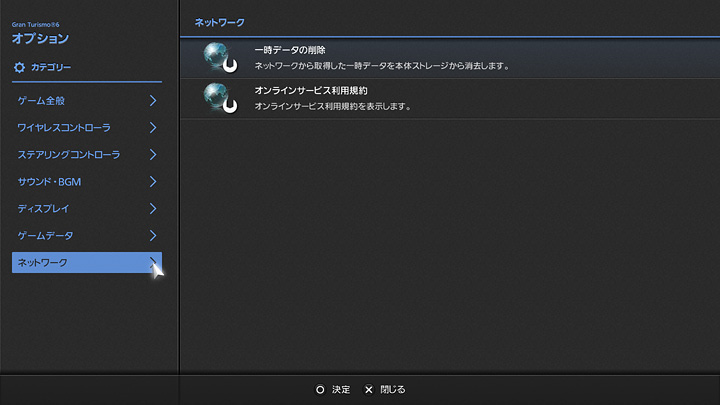Expand the ステアリングコントローラ chevron arrow
This screenshot has height=405, width=720.
point(153,155)
